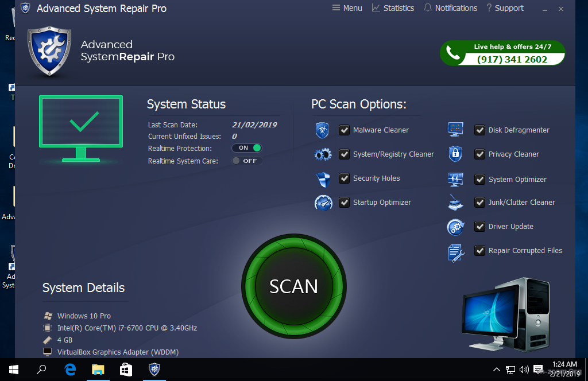
Task: Click the System/Registry Cleaner gears icon
Action: coord(323,154)
